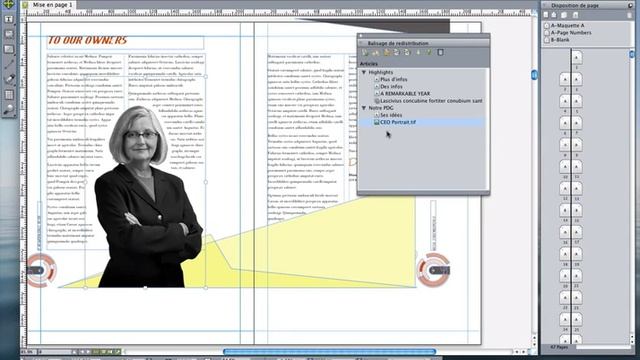This screenshot has height=360, width=640.
Task: Click the fourth toolbar icon in Disposition de page
Action: [576, 15]
